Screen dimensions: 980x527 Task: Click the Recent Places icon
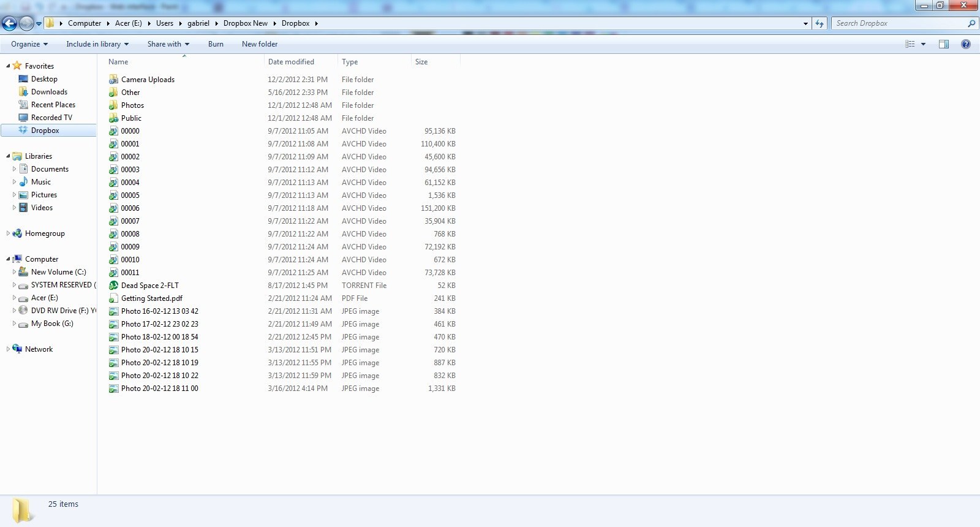(x=23, y=105)
